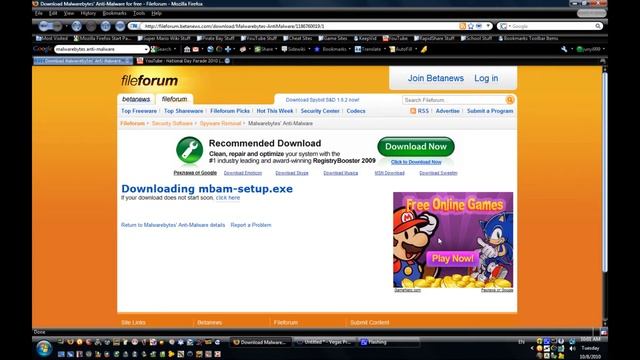The width and height of the screenshot is (640, 360).
Task: Open the Tools menu
Action: [139, 13]
